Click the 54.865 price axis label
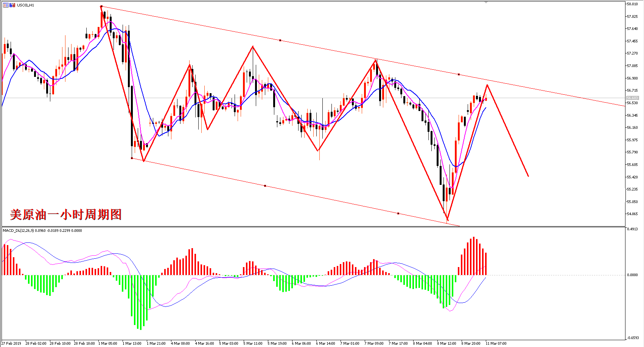 (632, 214)
